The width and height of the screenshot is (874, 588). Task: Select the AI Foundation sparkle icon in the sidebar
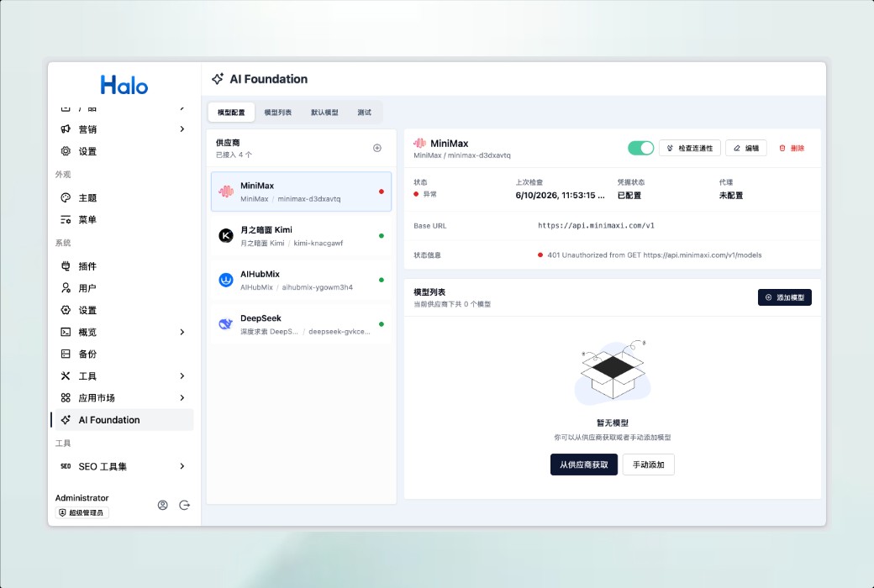pyautogui.click(x=66, y=420)
